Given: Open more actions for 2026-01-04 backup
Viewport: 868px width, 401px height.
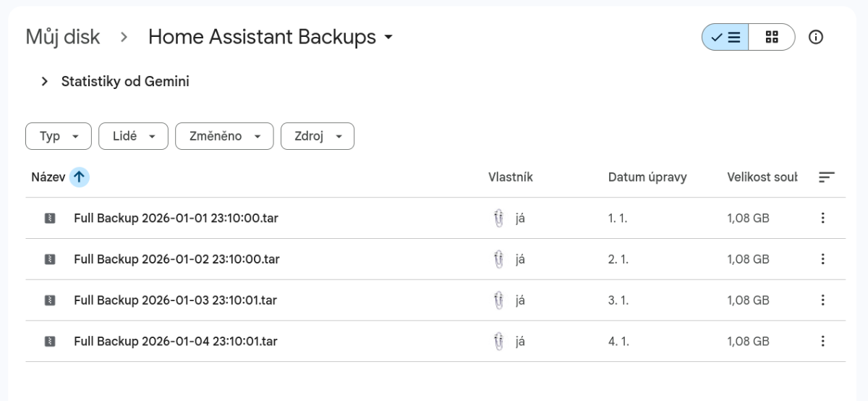Looking at the screenshot, I should point(822,342).
